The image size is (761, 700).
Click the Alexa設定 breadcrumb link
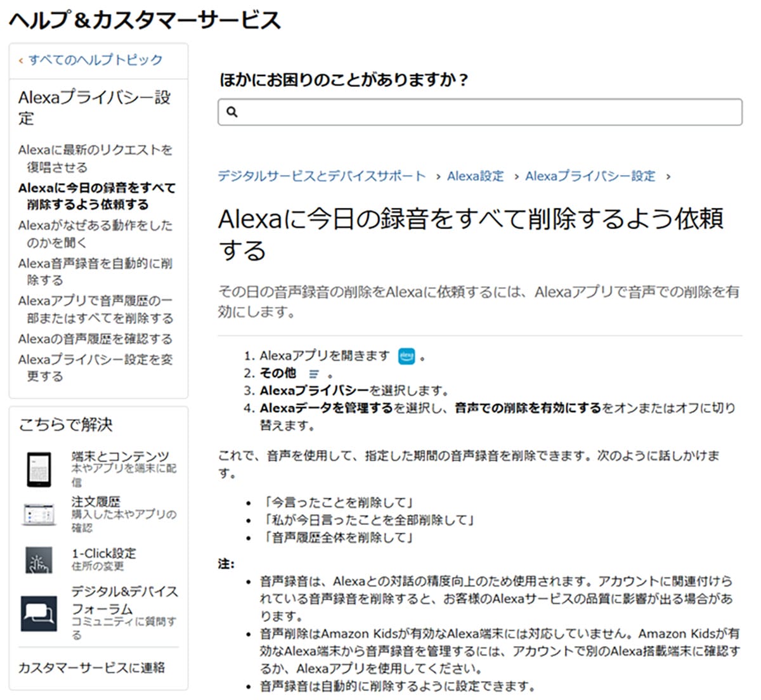[x=475, y=176]
